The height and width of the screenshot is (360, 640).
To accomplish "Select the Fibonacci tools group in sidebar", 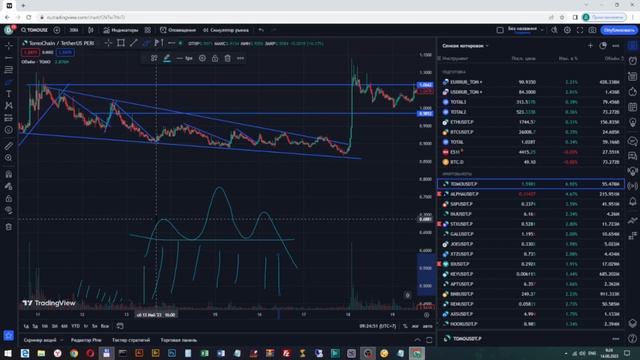I will click(9, 70).
